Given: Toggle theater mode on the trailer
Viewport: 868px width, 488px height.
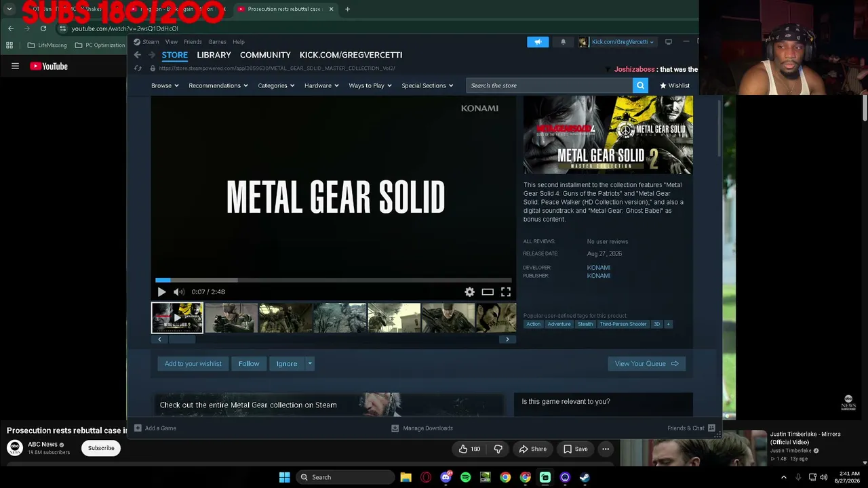Looking at the screenshot, I should pyautogui.click(x=488, y=292).
